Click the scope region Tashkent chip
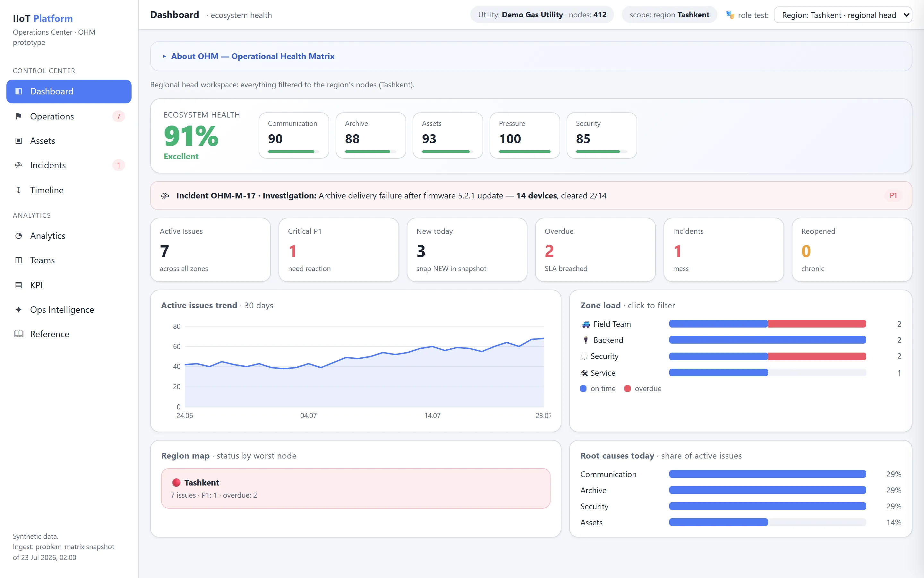The image size is (924, 578). (x=669, y=15)
